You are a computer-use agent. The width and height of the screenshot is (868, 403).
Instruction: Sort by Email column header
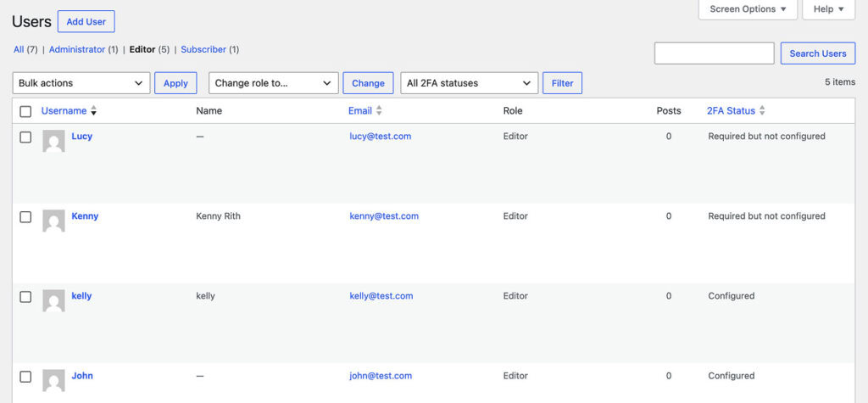click(359, 111)
